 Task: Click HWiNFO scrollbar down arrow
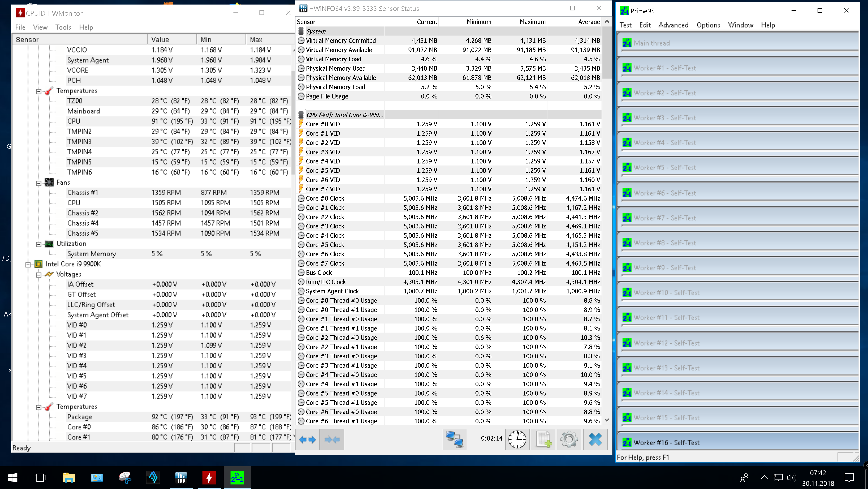pos(607,420)
